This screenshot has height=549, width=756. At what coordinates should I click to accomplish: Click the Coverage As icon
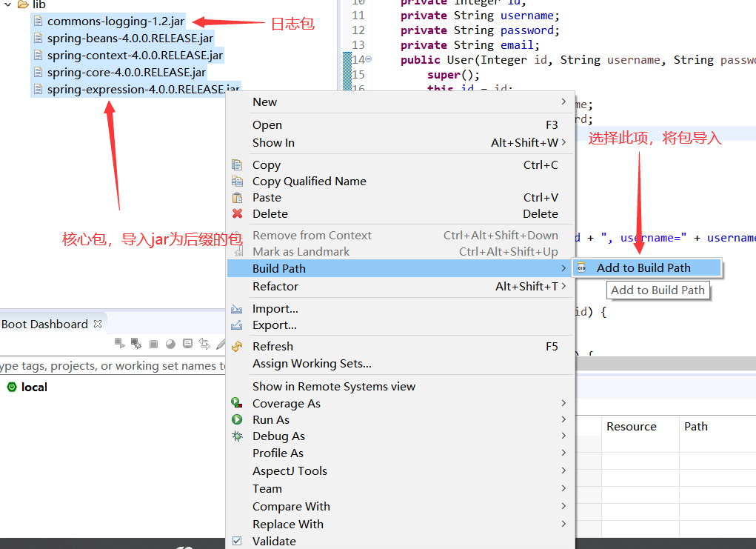click(x=237, y=403)
